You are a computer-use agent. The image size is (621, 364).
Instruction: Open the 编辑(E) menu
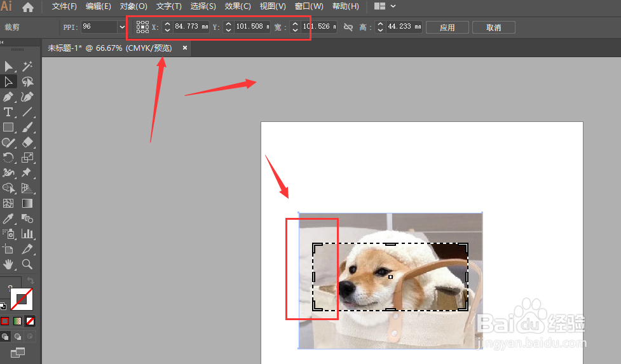tap(99, 6)
